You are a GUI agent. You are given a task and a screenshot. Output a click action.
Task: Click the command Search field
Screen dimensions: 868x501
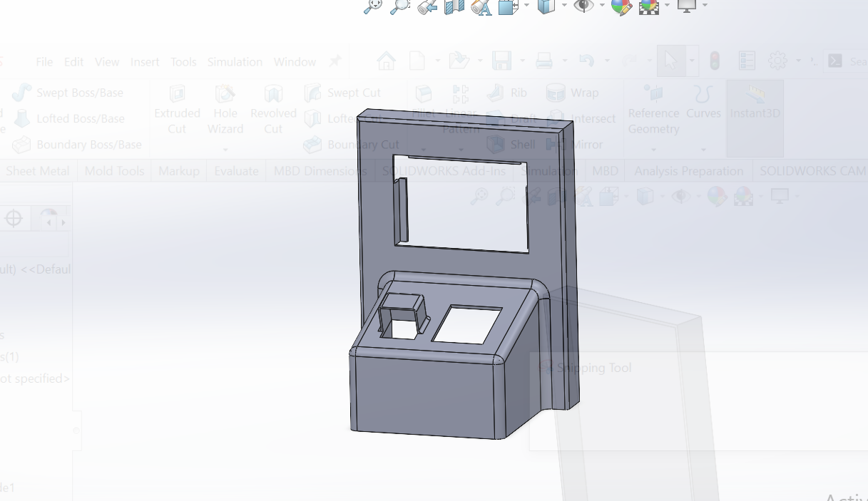tap(846, 62)
